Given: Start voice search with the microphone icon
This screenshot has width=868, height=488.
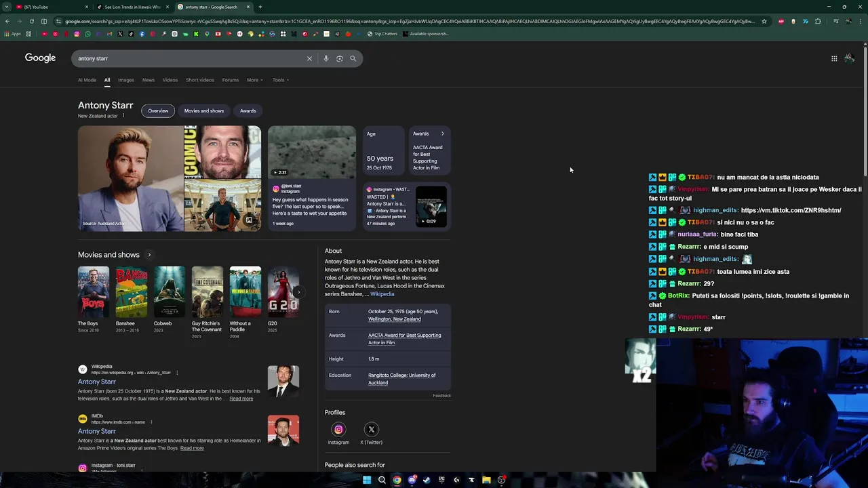Looking at the screenshot, I should click(326, 58).
